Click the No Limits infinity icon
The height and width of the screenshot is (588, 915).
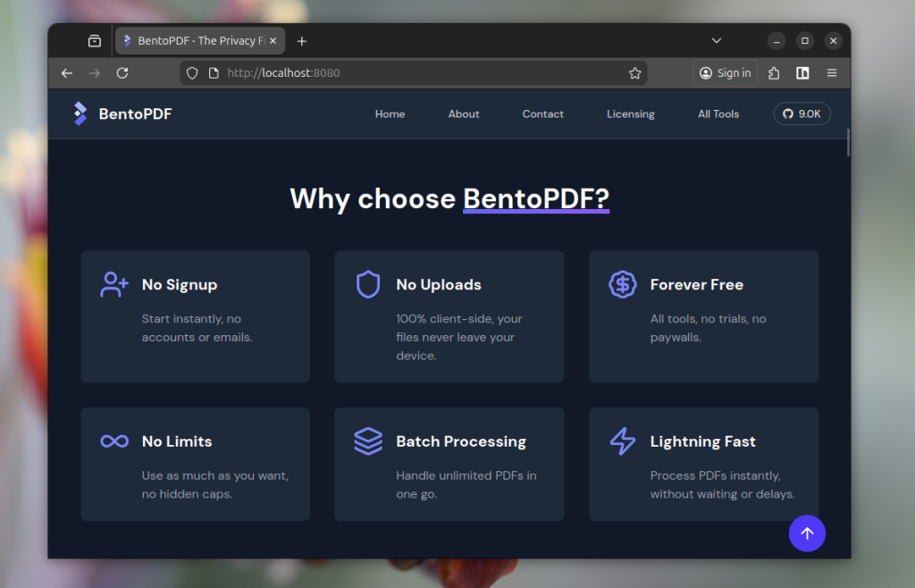click(114, 441)
